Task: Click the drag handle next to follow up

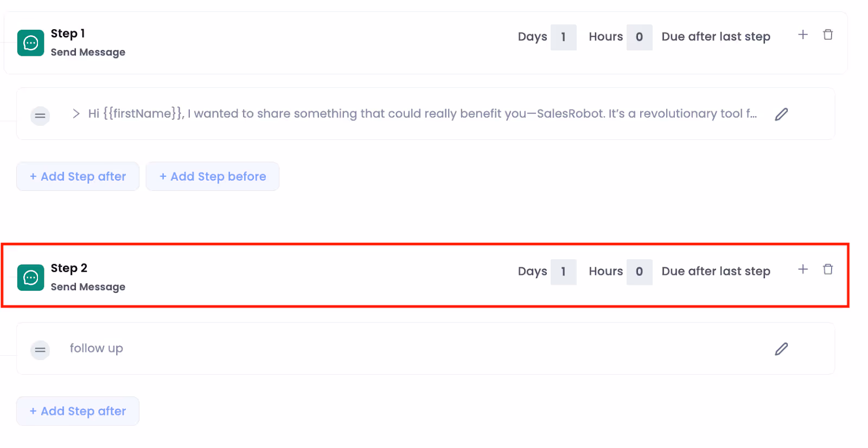Action: pyautogui.click(x=40, y=350)
